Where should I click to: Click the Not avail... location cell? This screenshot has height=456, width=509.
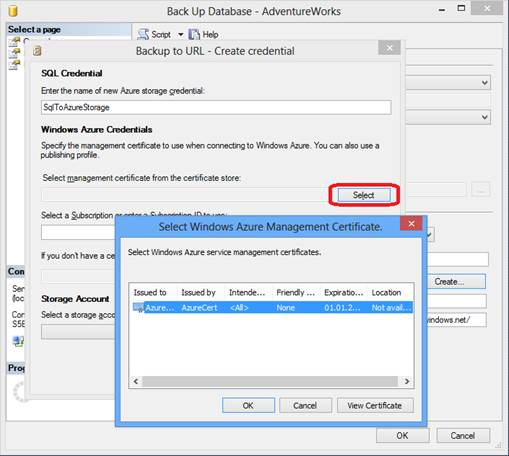391,307
